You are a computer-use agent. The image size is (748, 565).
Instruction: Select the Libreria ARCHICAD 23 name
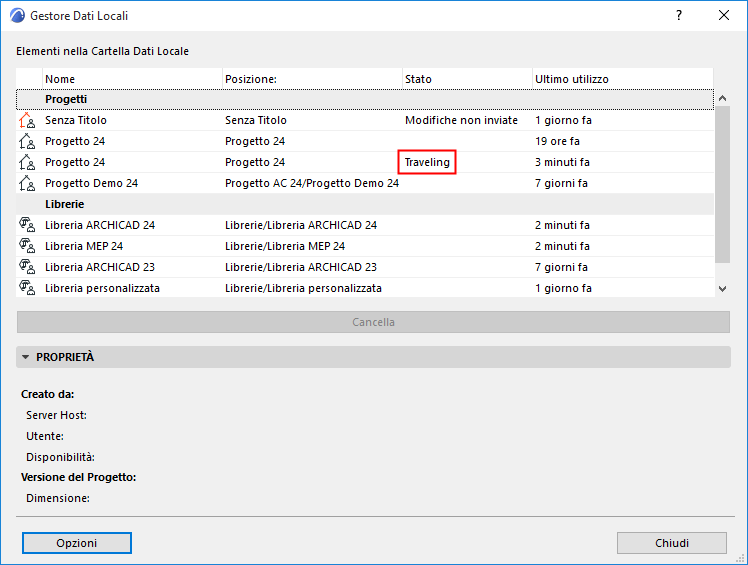coord(100,267)
